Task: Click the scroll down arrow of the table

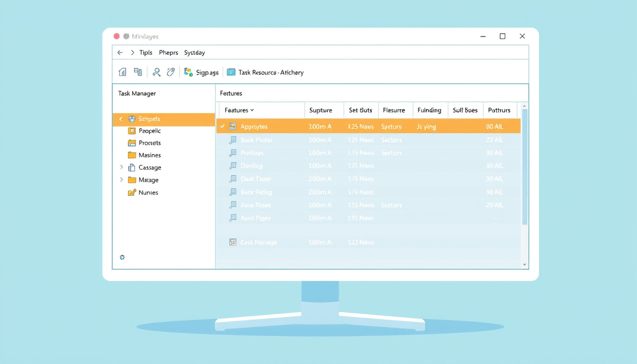Action: (x=525, y=264)
